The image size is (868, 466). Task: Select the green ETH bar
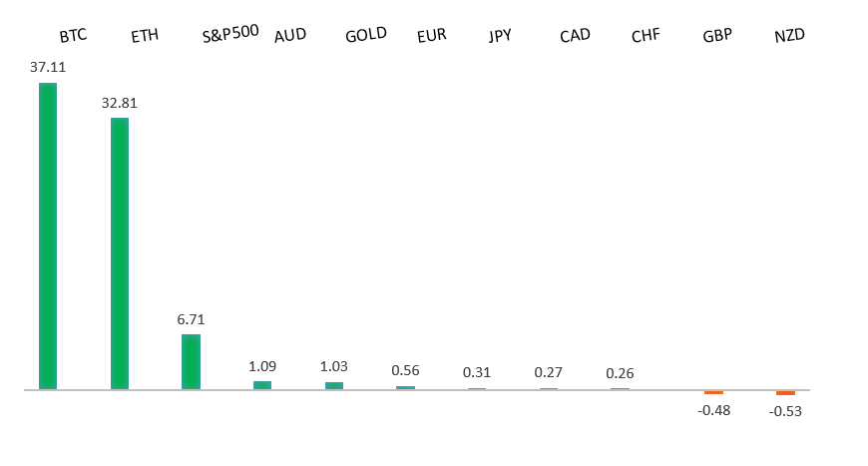pyautogui.click(x=120, y=253)
